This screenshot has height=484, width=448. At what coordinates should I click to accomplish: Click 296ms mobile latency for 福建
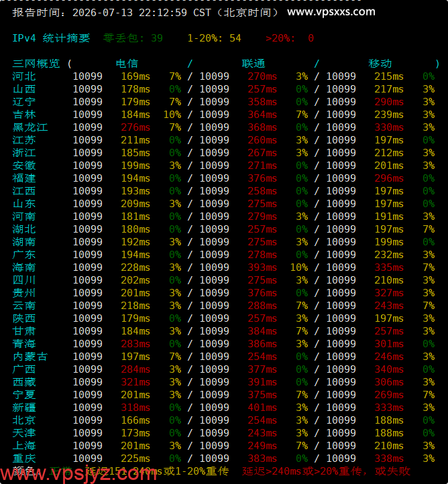click(389, 178)
